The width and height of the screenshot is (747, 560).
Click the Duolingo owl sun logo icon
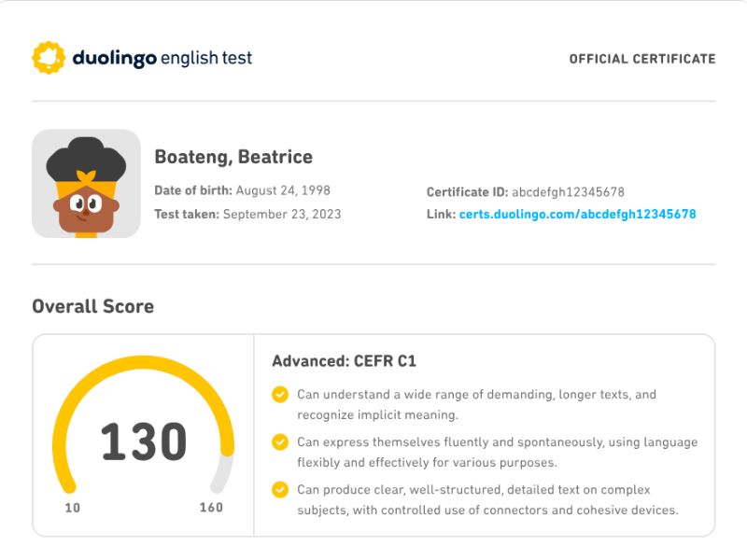[x=49, y=58]
